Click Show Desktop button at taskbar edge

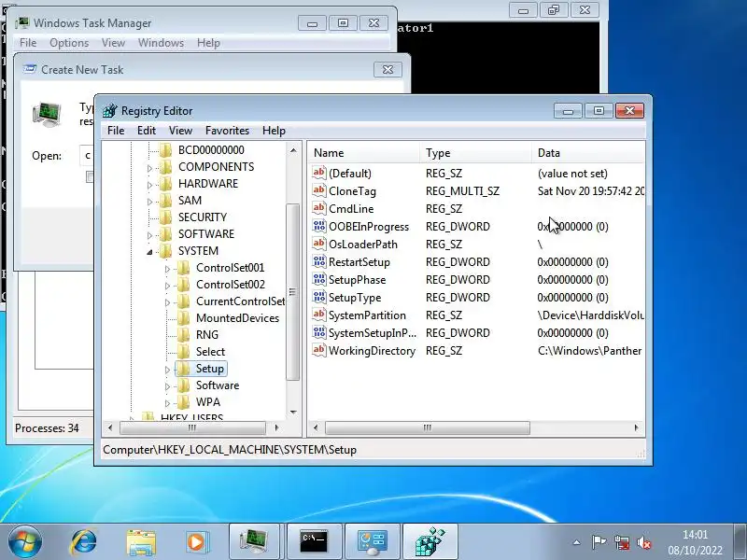(x=740, y=541)
